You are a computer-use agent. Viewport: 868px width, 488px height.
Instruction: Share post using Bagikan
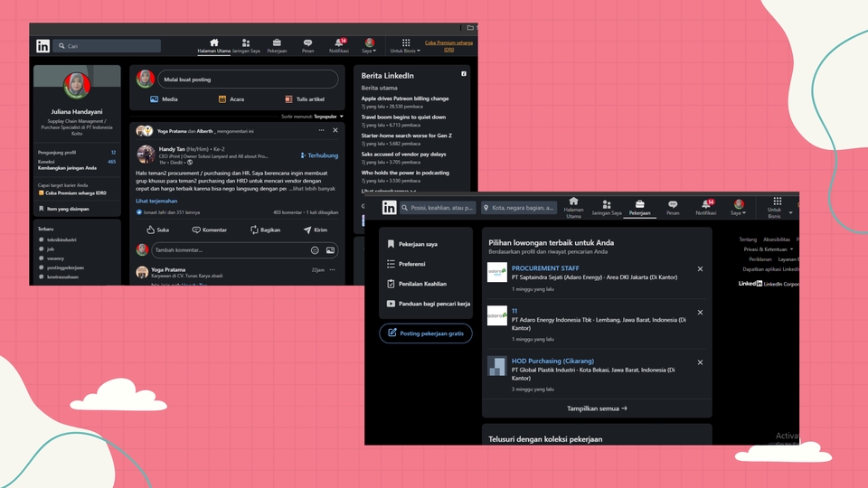click(265, 230)
